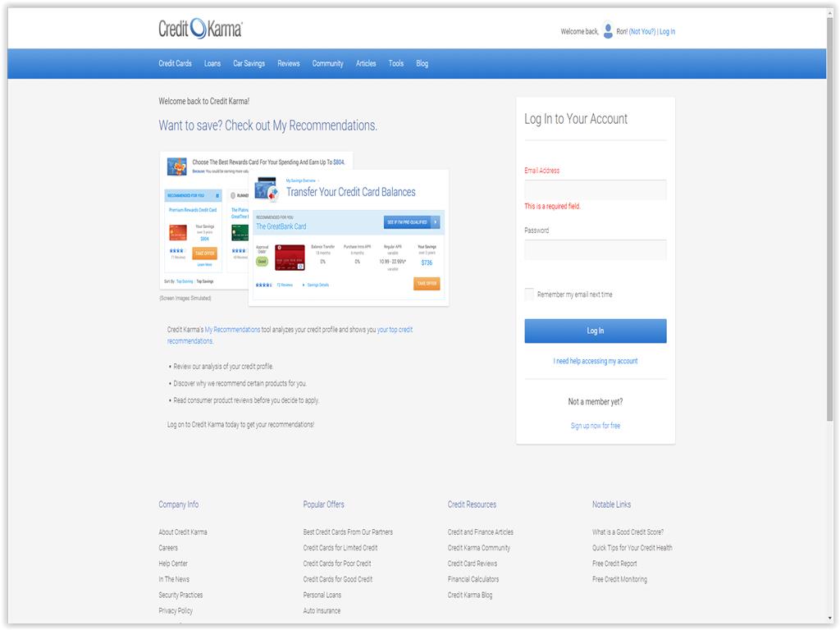Click Sign up now for free link

click(595, 426)
